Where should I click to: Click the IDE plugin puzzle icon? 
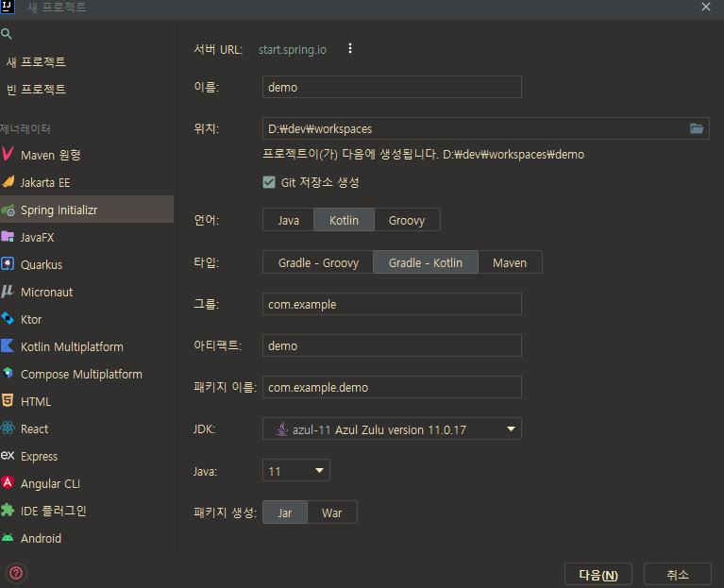click(8, 510)
